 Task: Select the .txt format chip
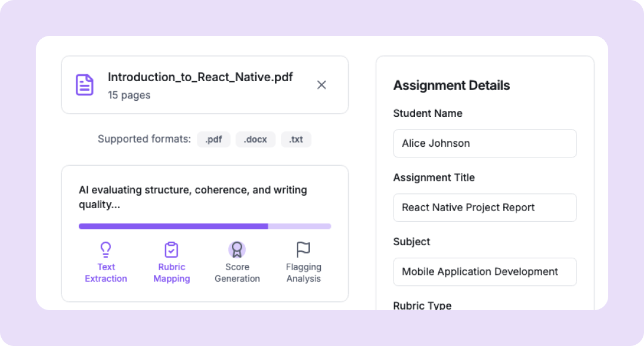296,140
